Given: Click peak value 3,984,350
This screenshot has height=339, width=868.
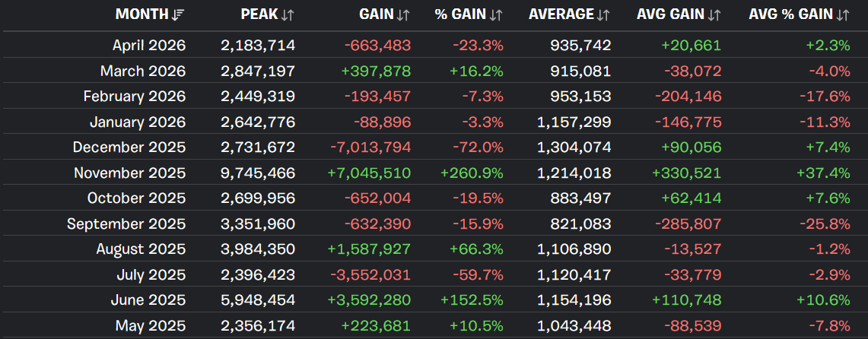Looking at the screenshot, I should (x=258, y=249).
